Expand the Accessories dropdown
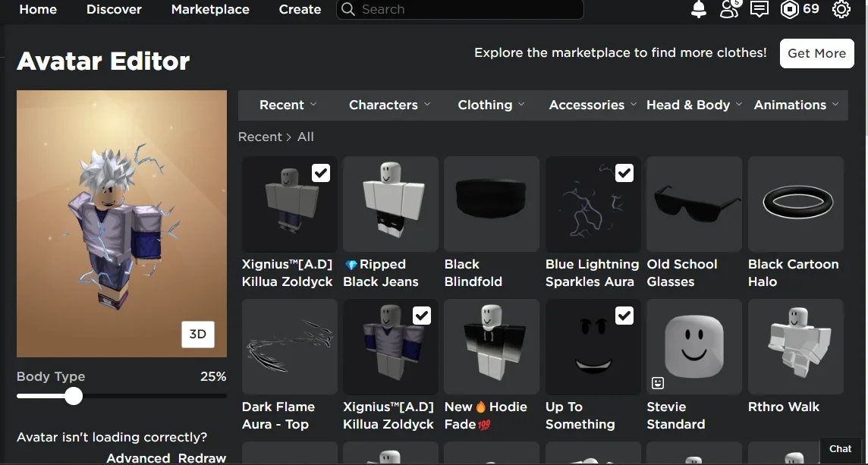Viewport: 868px width, 465px height. pyautogui.click(x=593, y=105)
